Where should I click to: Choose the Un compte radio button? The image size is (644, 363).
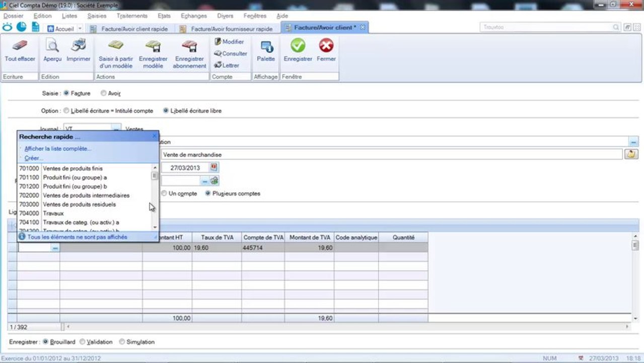(164, 194)
